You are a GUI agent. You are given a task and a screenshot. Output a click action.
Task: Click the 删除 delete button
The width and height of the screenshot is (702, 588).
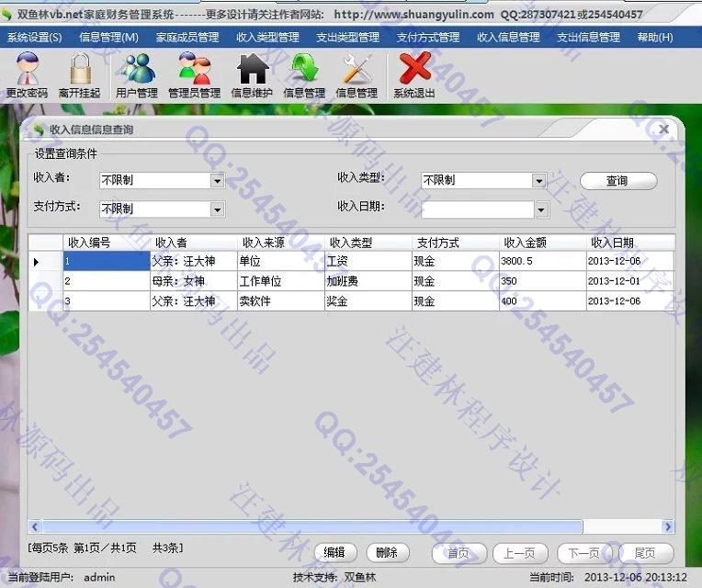pyautogui.click(x=387, y=553)
